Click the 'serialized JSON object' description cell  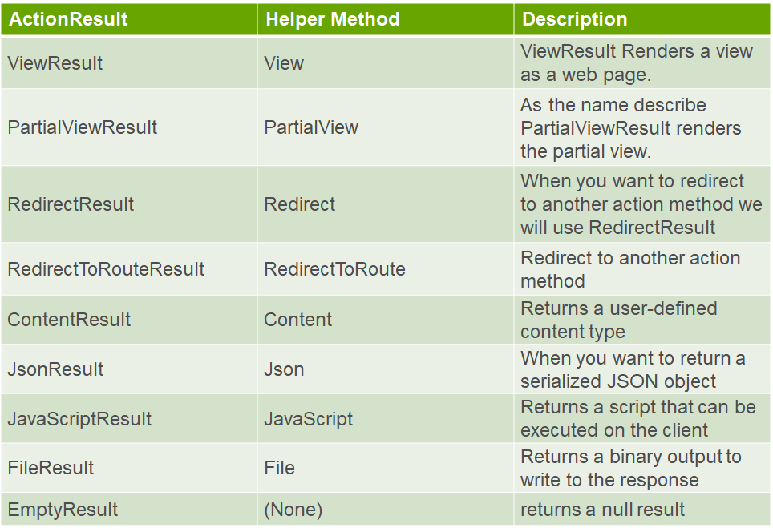(x=641, y=369)
